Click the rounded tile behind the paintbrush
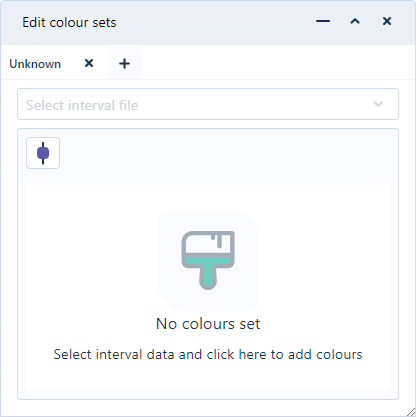The height and width of the screenshot is (417, 416). click(208, 261)
